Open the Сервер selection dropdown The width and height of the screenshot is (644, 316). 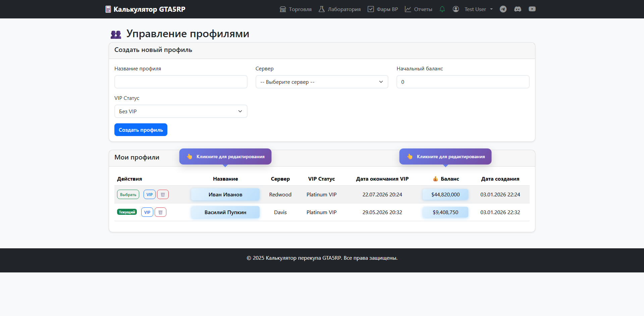pyautogui.click(x=322, y=82)
